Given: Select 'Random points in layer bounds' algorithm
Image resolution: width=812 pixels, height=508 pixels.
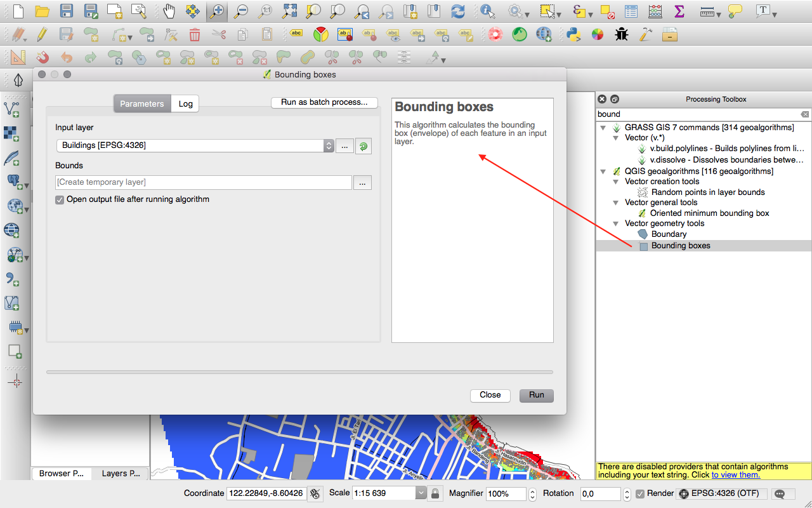Looking at the screenshot, I should click(708, 192).
